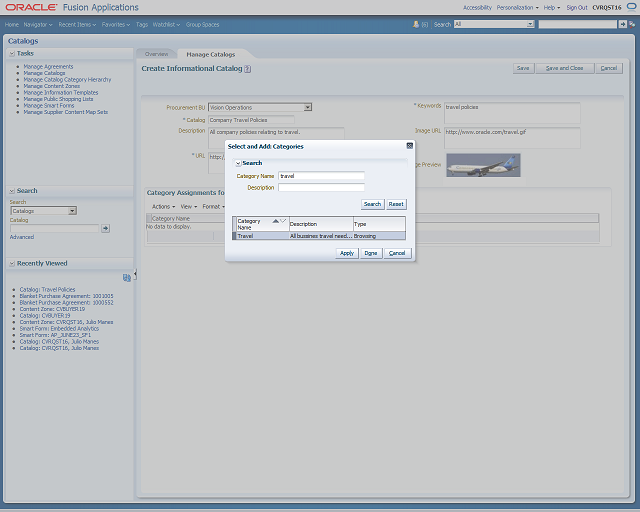Open the Recent Items menu
Image resolution: width=640 pixels, height=512 pixels.
click(x=77, y=24)
